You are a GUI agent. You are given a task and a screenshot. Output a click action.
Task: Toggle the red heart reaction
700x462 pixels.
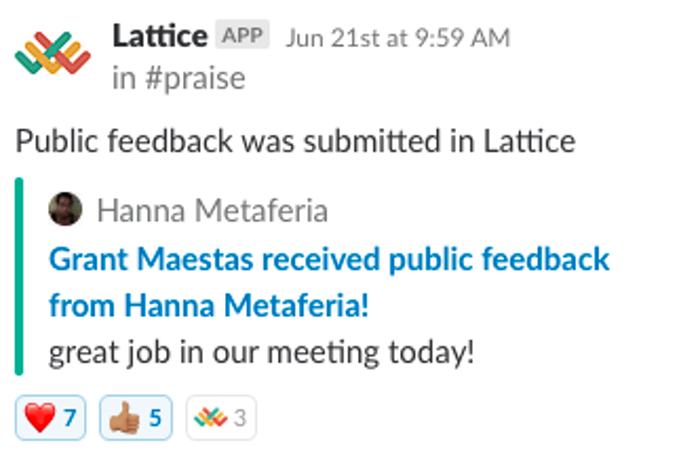point(50,418)
